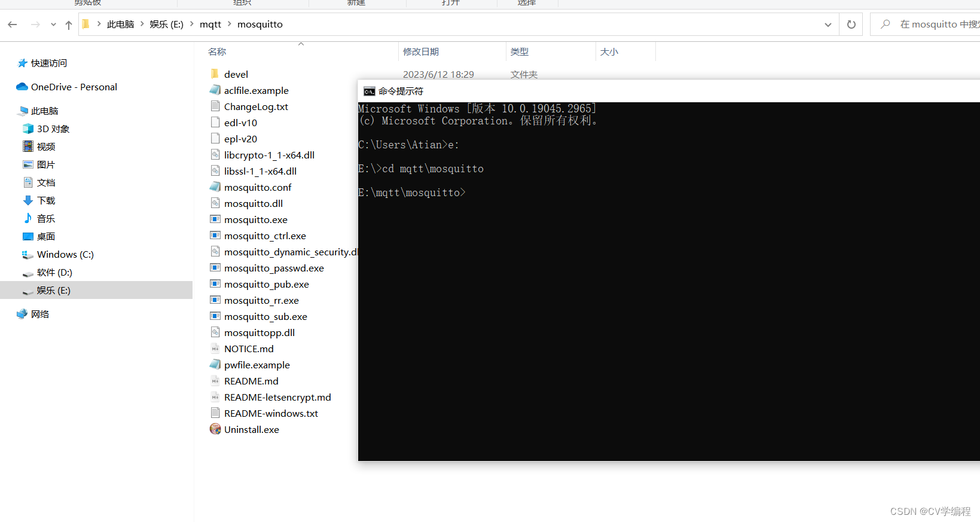Image resolution: width=980 pixels, height=522 pixels.
Task: Select README-windows.txt file name
Action: 271,414
